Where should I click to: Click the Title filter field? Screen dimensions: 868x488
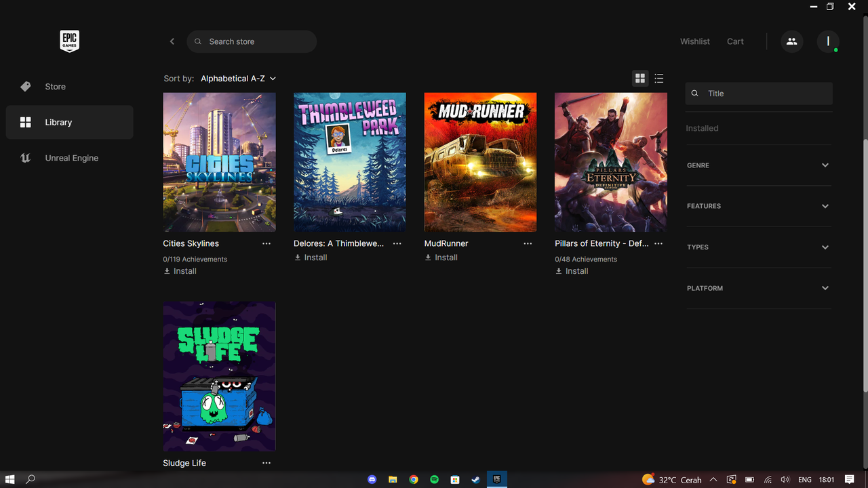click(x=759, y=94)
